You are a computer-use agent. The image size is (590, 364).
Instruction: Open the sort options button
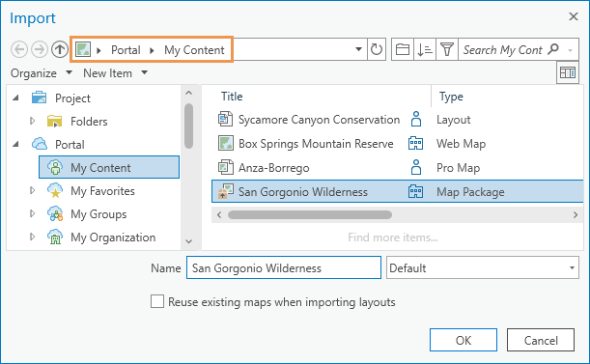(425, 49)
